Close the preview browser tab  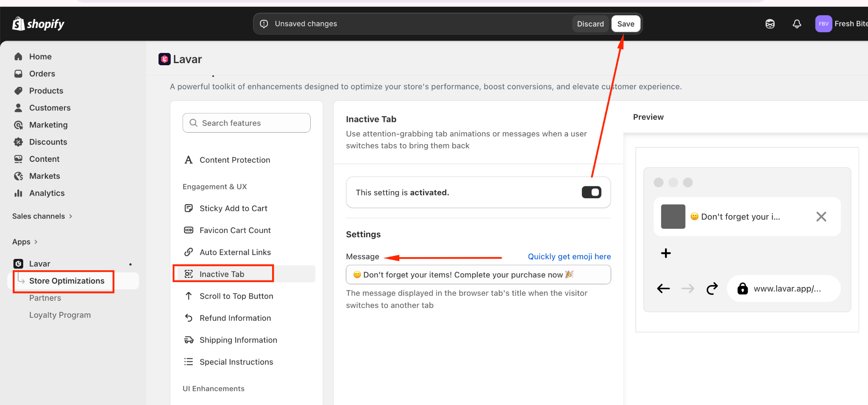(x=821, y=216)
